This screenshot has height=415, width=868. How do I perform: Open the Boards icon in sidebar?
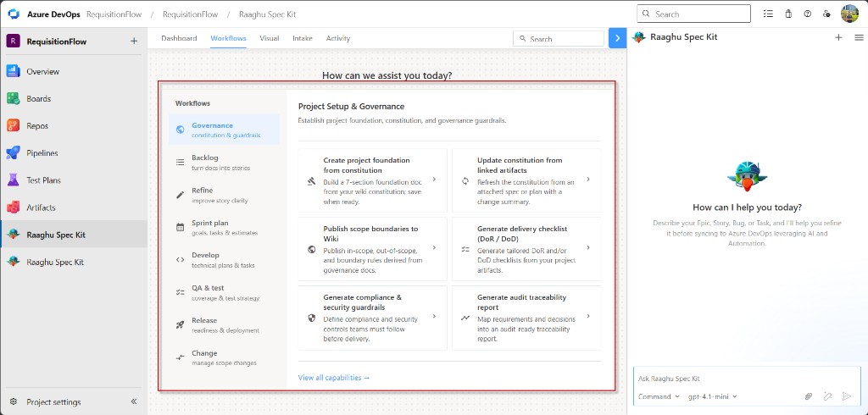(14, 98)
